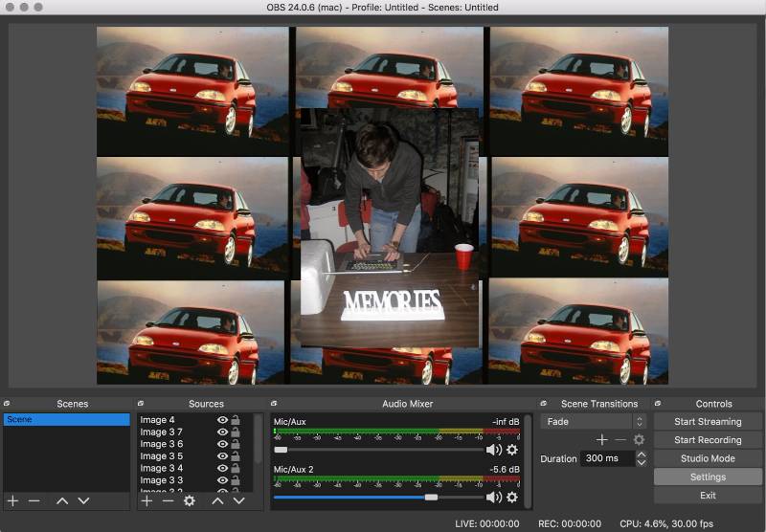Click the -5.6 dB level readout

click(x=505, y=469)
